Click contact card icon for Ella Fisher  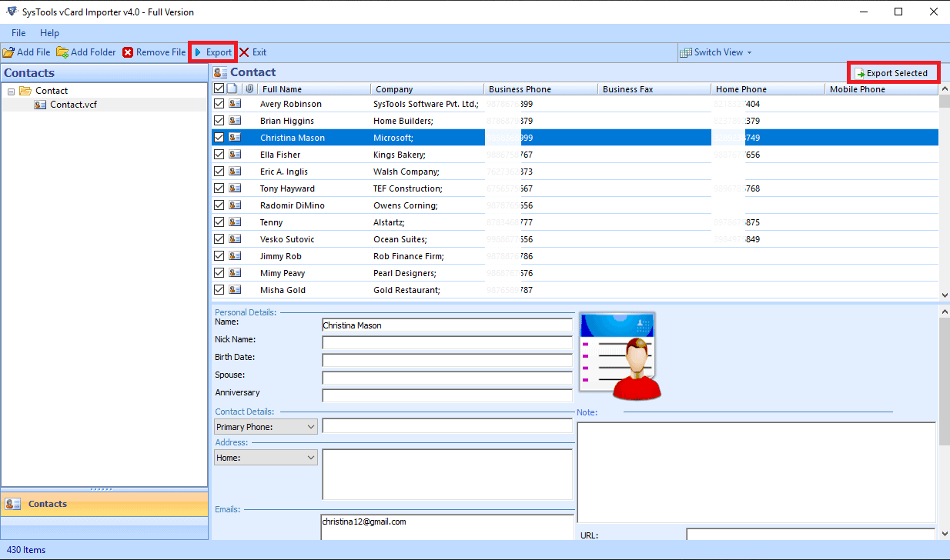point(235,154)
